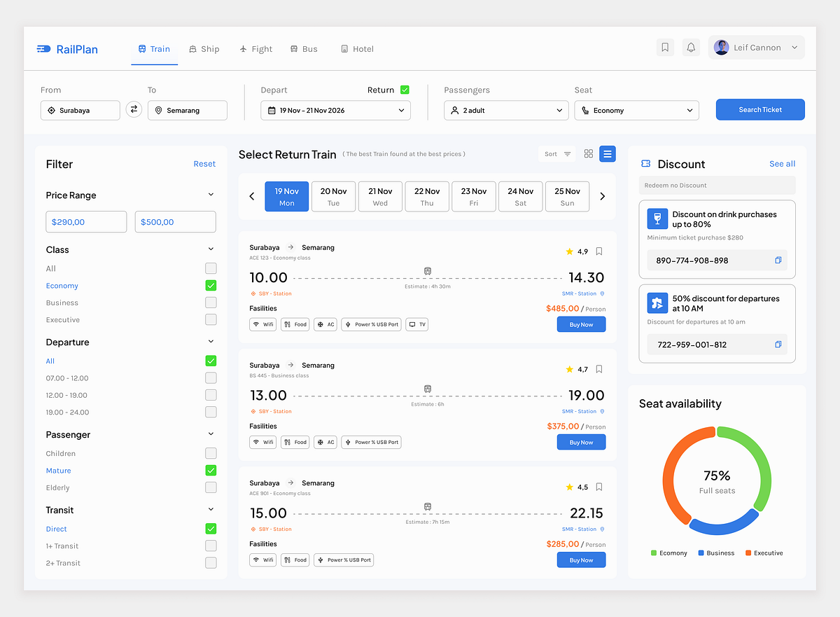The height and width of the screenshot is (617, 840).
Task: Click the seat availability donut chart
Action: tap(717, 480)
